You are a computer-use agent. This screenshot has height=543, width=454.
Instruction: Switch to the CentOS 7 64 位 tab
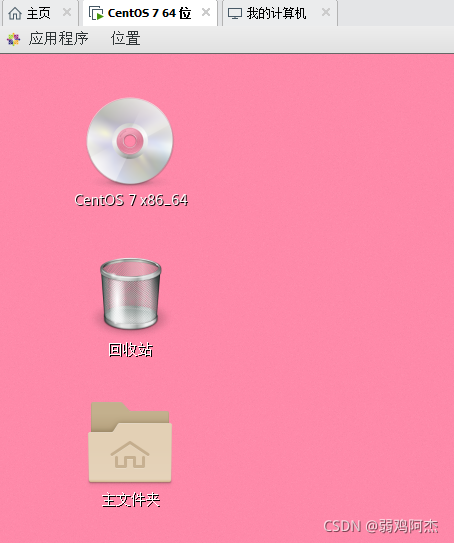click(150, 13)
